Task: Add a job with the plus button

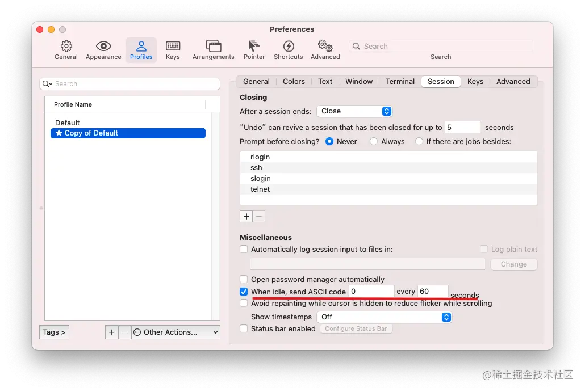Action: [x=246, y=217]
